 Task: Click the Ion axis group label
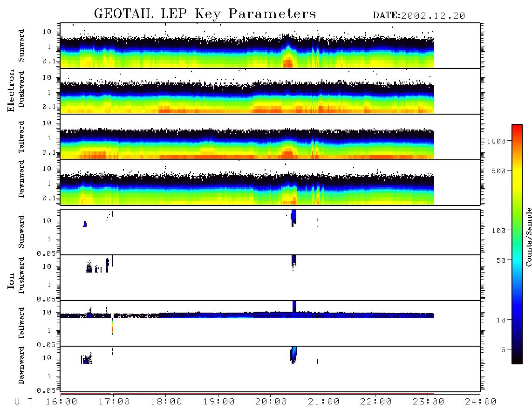11,280
